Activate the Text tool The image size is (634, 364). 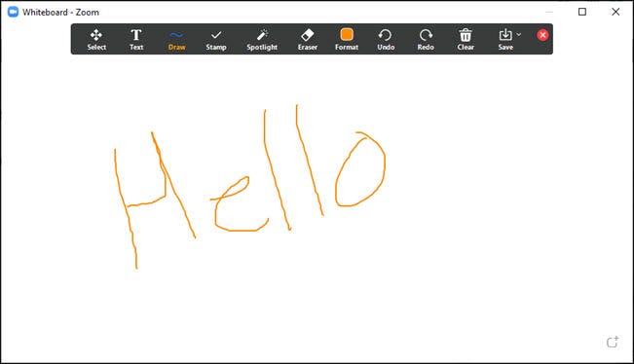136,40
